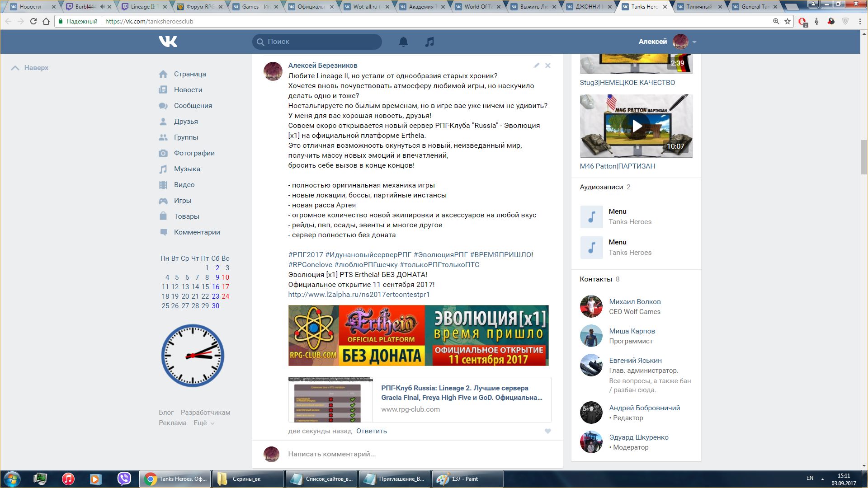
Task: Open contact Андрей Бобровничий
Action: pyautogui.click(x=644, y=408)
